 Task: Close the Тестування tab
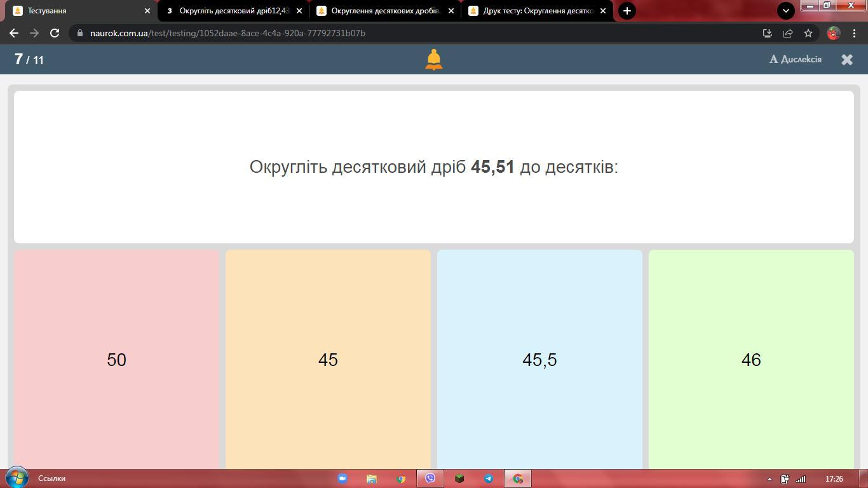tap(147, 11)
